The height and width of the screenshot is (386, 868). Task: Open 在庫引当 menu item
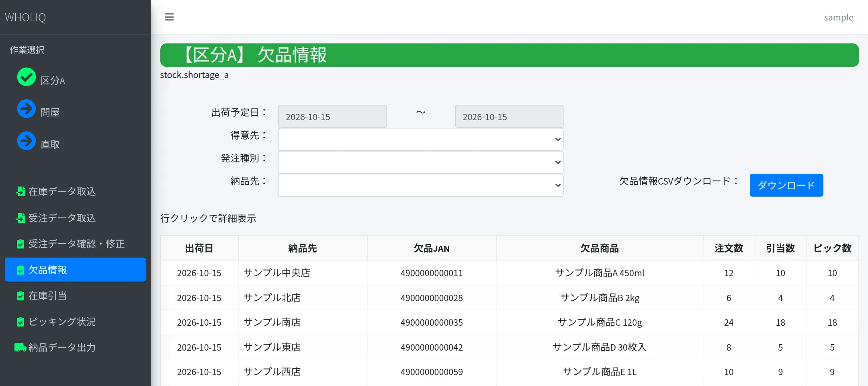[75, 296]
